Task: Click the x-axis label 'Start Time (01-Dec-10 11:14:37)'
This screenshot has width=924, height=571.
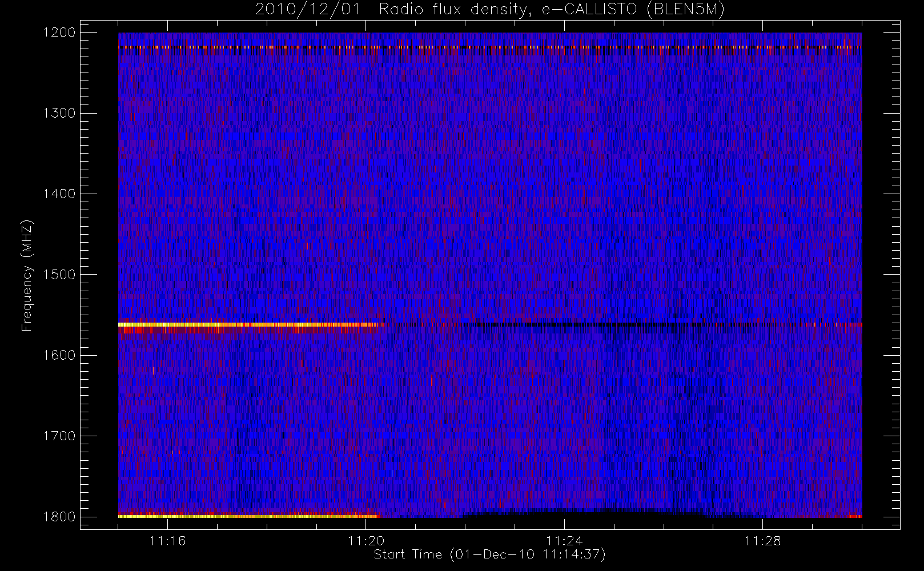Action: pyautogui.click(x=489, y=554)
